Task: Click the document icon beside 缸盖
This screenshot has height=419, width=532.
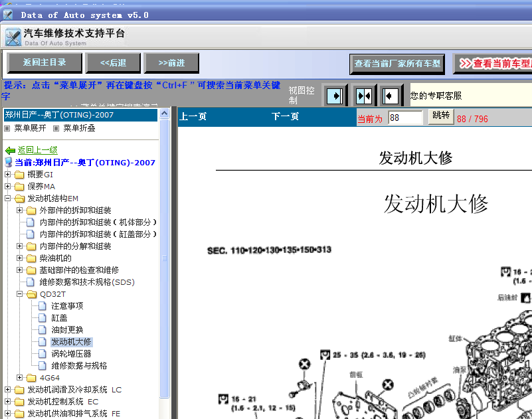Action: 43,318
